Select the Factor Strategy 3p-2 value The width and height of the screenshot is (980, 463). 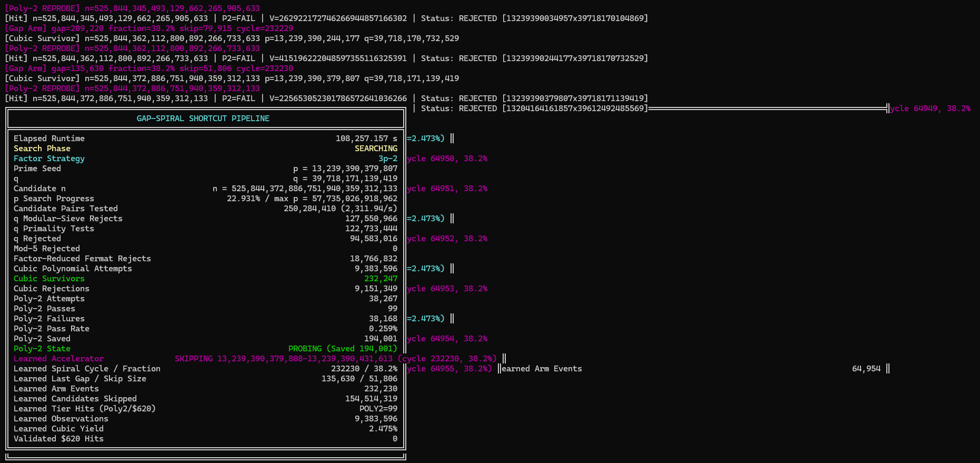(388, 159)
